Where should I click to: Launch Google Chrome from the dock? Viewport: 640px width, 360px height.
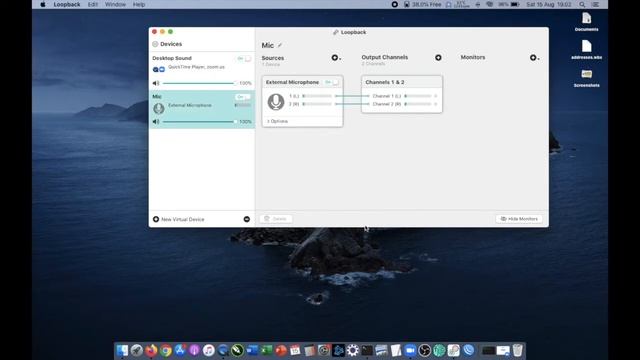166,350
